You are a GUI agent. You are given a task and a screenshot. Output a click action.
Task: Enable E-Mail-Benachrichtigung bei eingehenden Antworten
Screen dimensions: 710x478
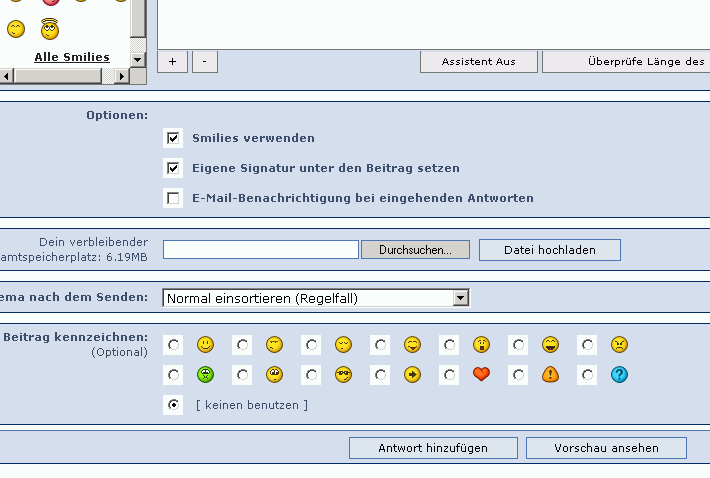(174, 198)
